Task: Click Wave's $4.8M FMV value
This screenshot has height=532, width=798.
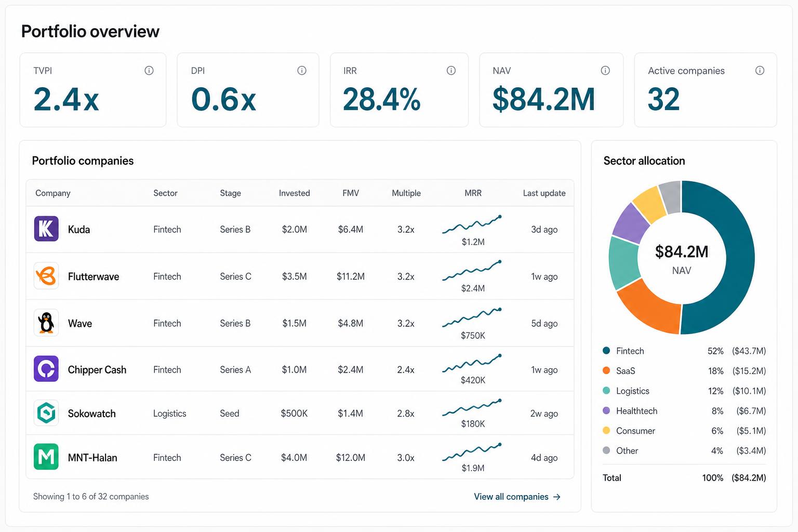Action: pyautogui.click(x=351, y=323)
